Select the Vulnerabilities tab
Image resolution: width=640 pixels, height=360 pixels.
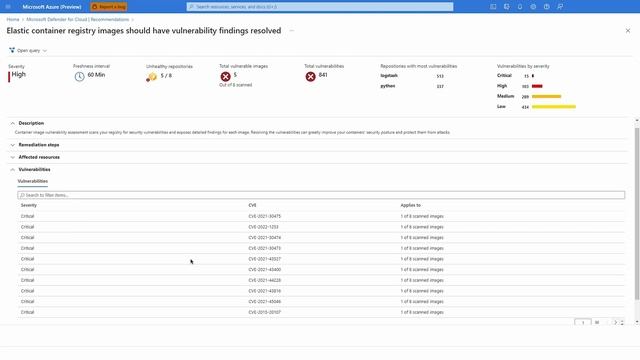coord(33,181)
